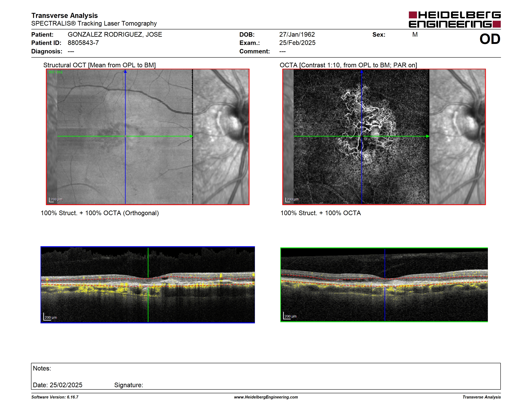This screenshot has width=532, height=411.
Task: Click the blue vertical marker in green-framed B-scan
Action: coord(385,285)
